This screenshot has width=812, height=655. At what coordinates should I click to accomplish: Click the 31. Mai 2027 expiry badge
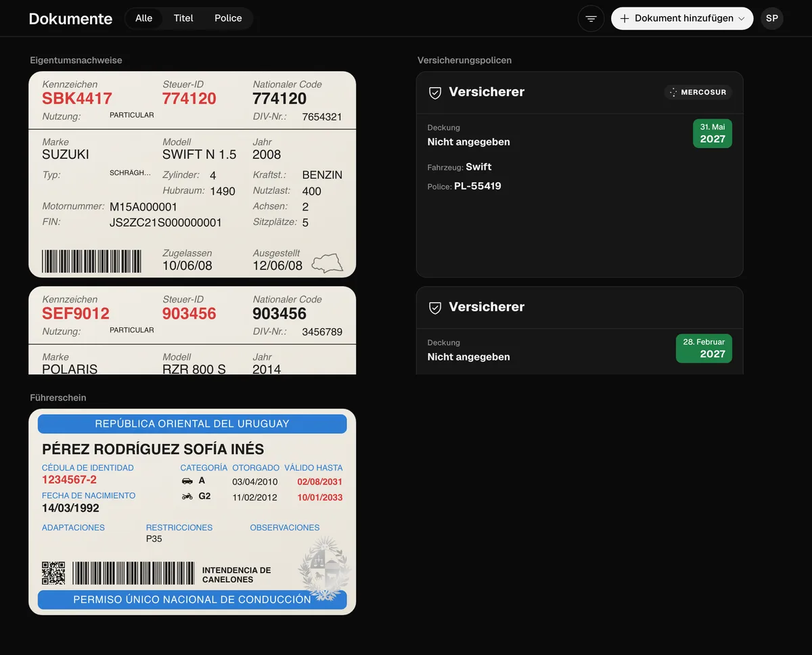point(713,133)
